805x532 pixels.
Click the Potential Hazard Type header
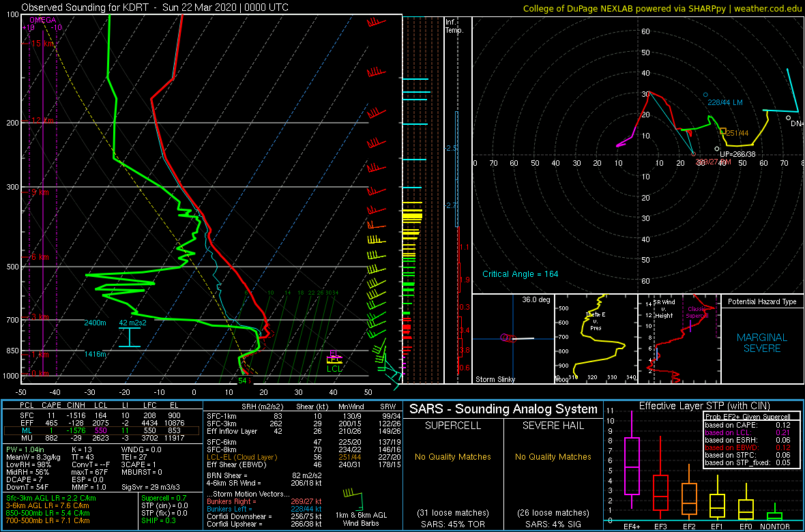(761, 302)
